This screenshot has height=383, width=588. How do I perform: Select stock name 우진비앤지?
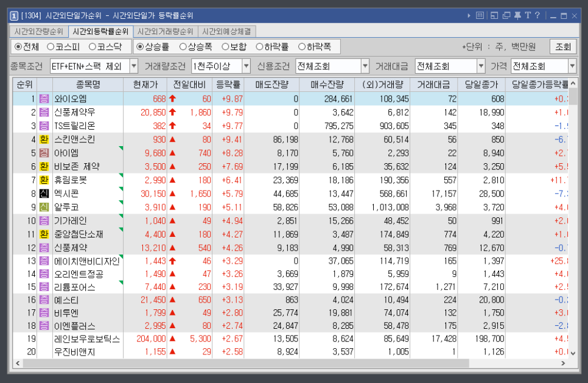[x=75, y=352]
